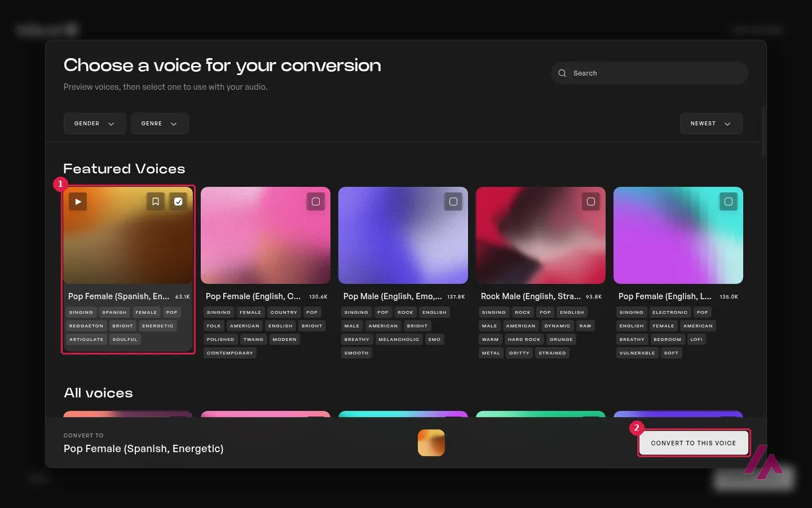The height and width of the screenshot is (508, 812).
Task: Click the ELECTRONIC tag
Action: tap(670, 312)
